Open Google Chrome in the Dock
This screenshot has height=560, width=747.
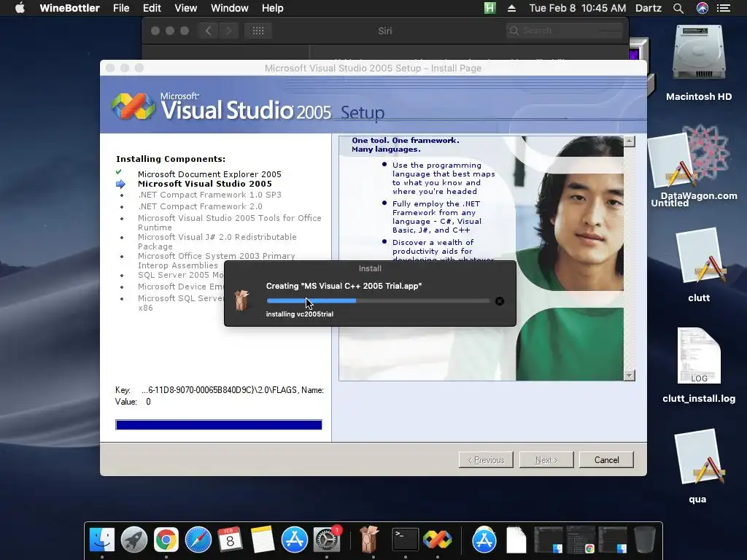point(166,540)
